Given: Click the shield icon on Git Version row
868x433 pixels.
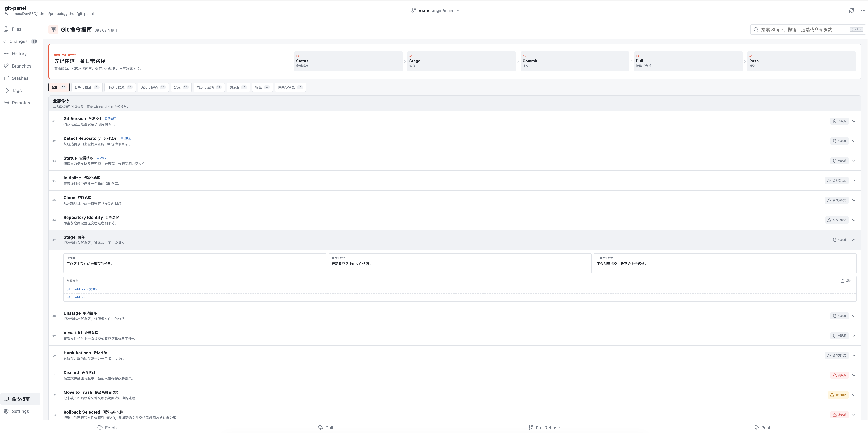Looking at the screenshot, I should 835,121.
